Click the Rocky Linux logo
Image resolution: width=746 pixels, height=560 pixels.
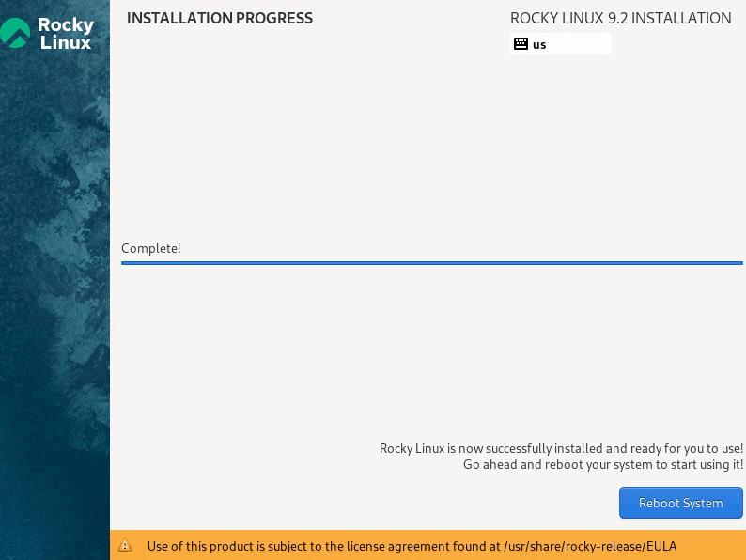47,33
